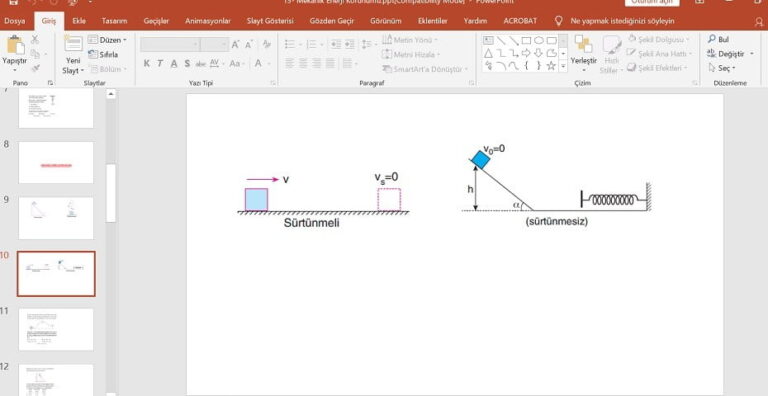Expand the shapes gallery with the More arrow
The image size is (768, 396).
[x=563, y=66]
